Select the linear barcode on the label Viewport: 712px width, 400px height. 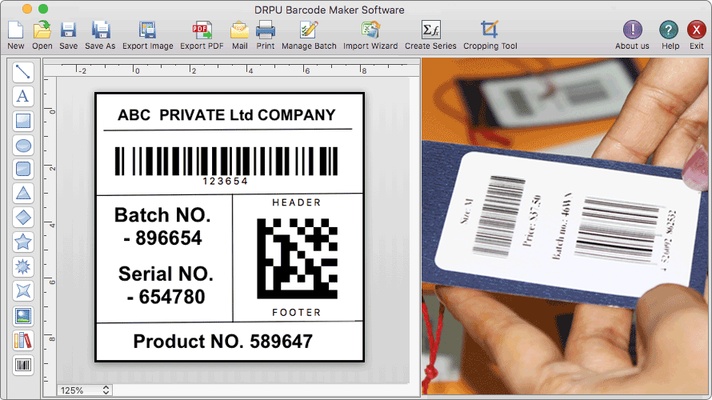226,161
